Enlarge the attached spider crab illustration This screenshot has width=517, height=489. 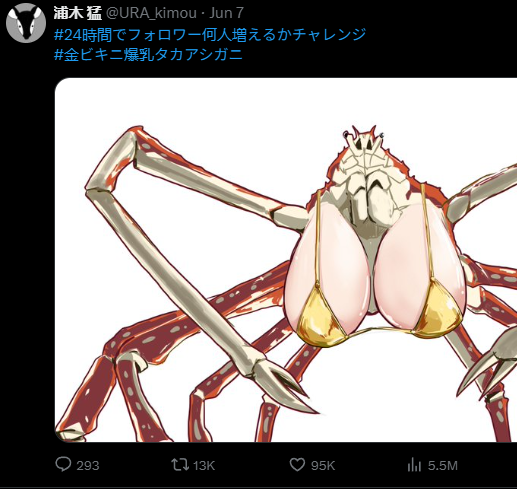tap(286, 260)
